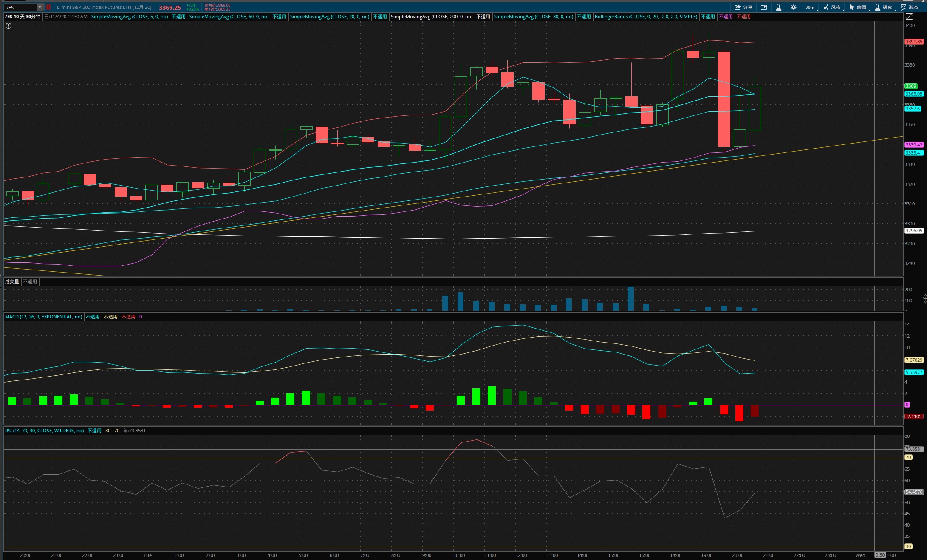
Task: Click the exclamation alert icon on chart
Action: click(x=8, y=26)
